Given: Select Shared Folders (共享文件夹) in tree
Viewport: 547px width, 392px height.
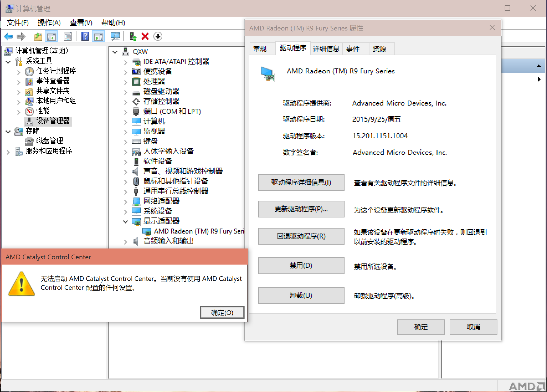Looking at the screenshot, I should click(x=53, y=91).
